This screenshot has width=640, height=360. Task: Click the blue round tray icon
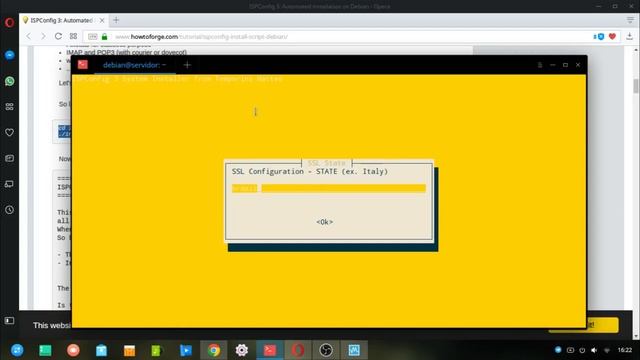coord(558,350)
